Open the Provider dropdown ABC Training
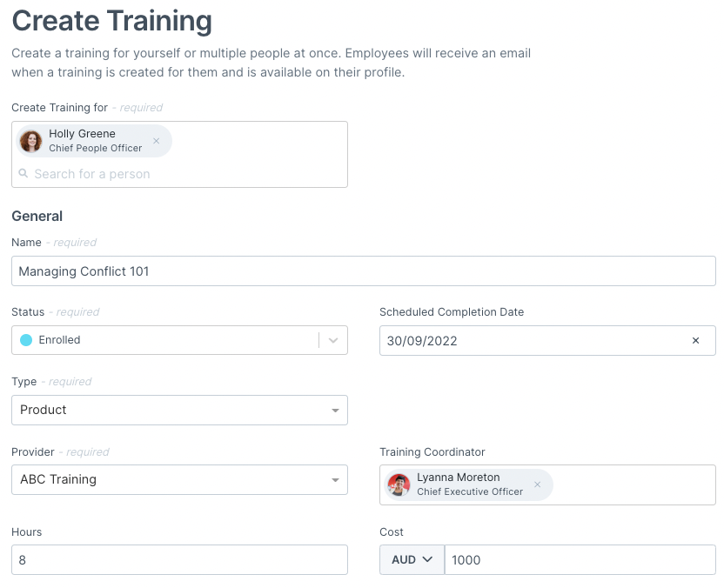This screenshot has height=588, width=724. pos(179,479)
